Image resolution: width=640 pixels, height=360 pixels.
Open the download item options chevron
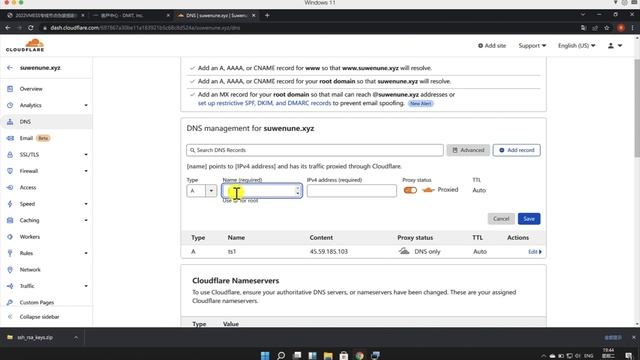coord(76,338)
